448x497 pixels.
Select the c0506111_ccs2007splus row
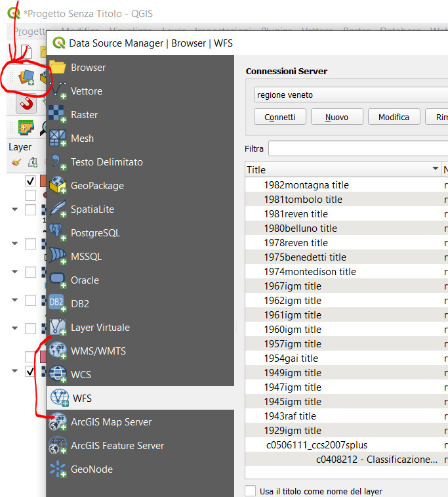(346, 445)
